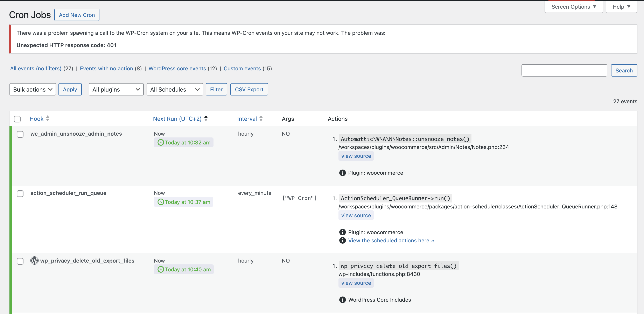Click clock icon next to Today at 10:32 am
The width and height of the screenshot is (644, 314).
coord(161,142)
